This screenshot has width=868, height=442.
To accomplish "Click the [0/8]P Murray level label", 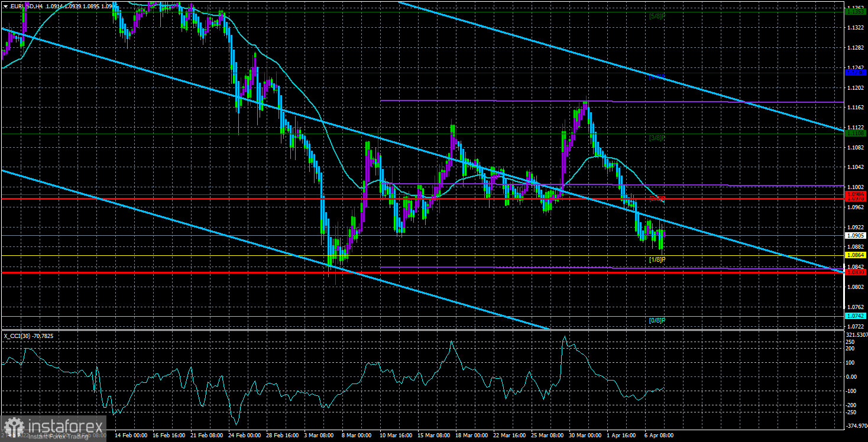I will (x=658, y=321).
